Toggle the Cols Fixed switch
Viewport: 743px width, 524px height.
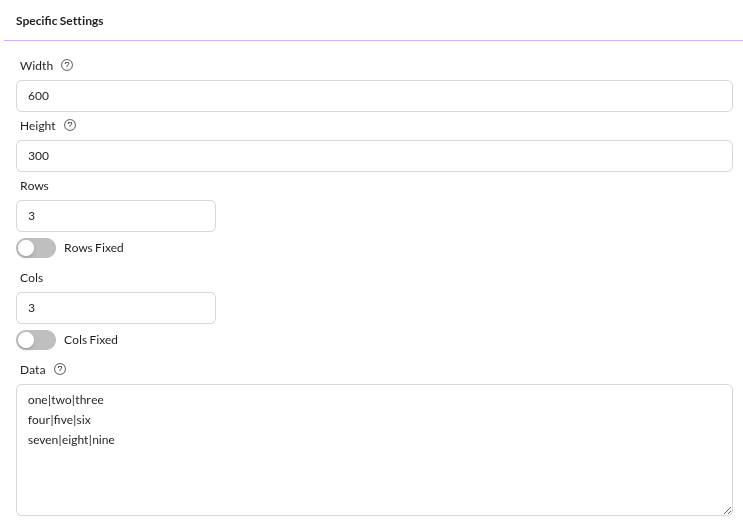pyautogui.click(x=36, y=340)
